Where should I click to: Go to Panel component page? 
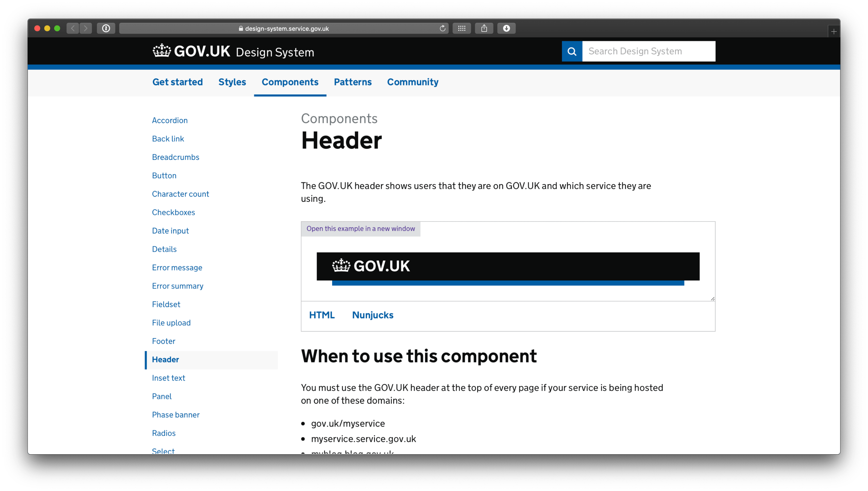point(161,396)
